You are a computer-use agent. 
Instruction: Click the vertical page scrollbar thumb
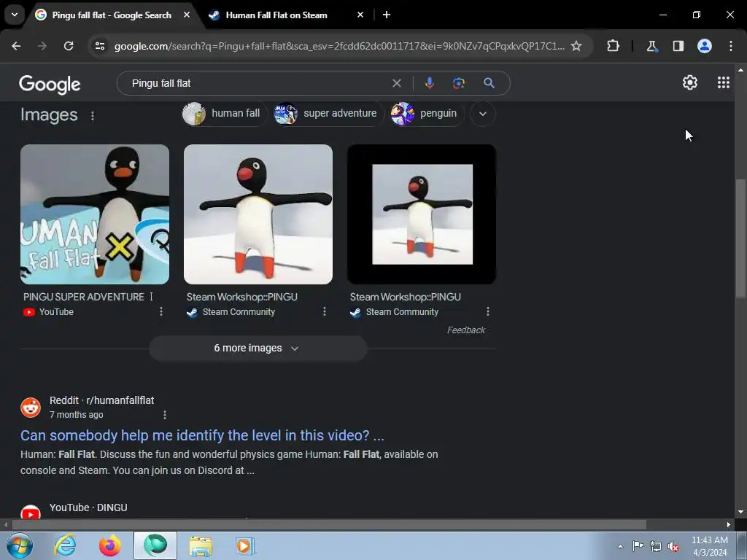pyautogui.click(x=740, y=238)
